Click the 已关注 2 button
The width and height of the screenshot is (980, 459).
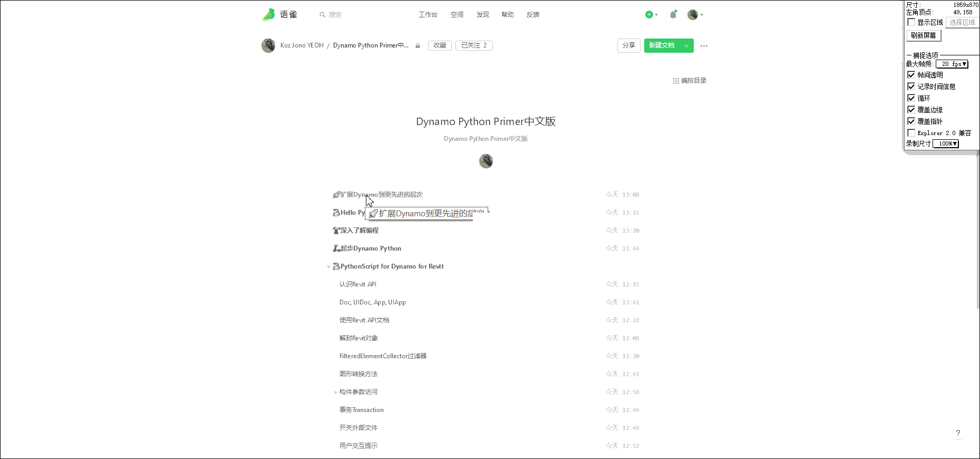click(474, 45)
